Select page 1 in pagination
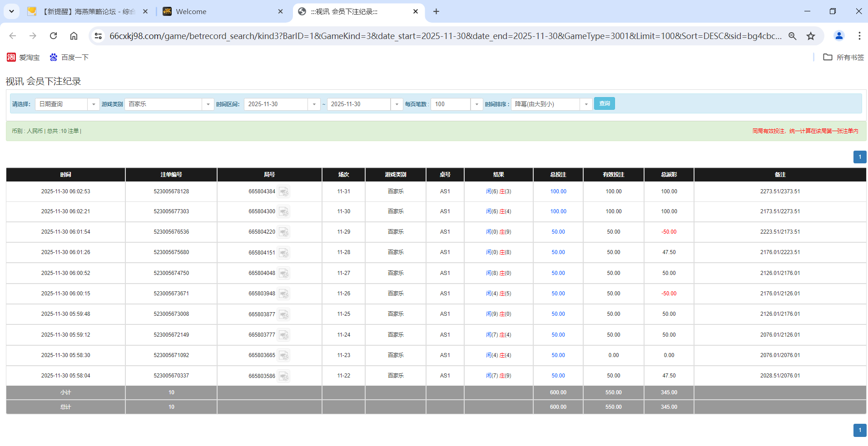 tap(859, 157)
